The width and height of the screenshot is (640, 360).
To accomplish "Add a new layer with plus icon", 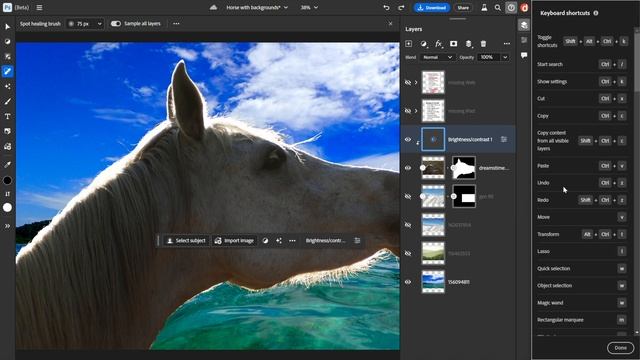I will point(408,44).
